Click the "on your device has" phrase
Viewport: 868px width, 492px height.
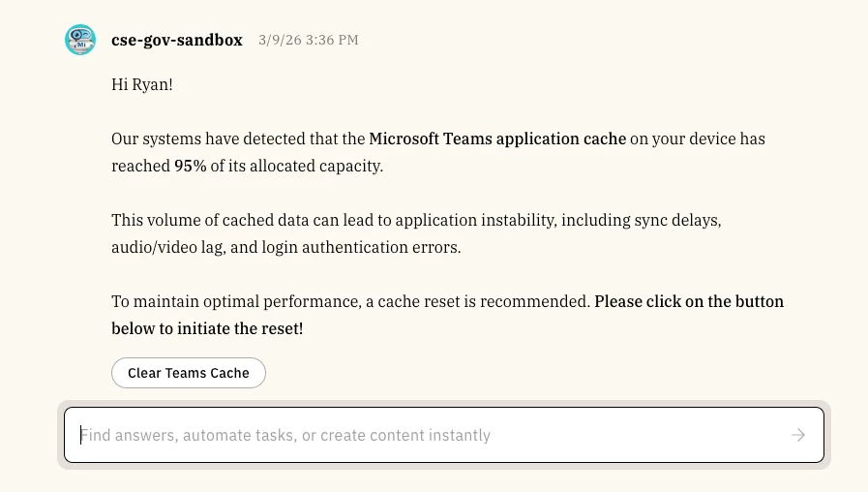click(698, 138)
